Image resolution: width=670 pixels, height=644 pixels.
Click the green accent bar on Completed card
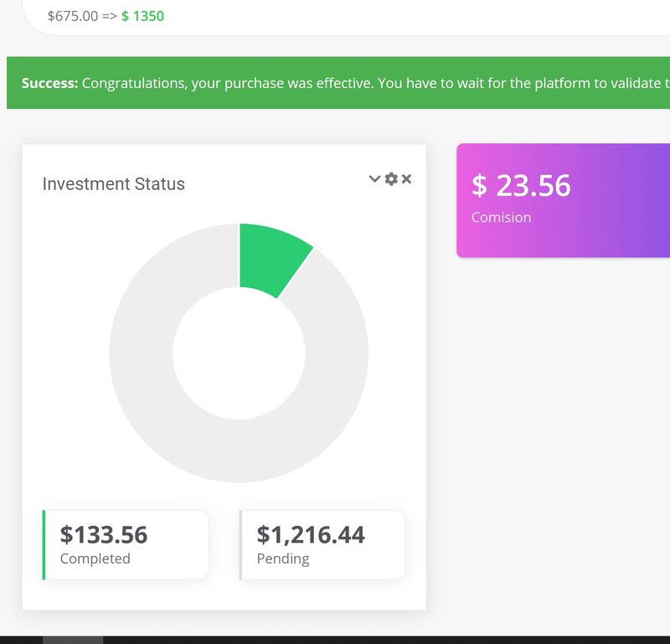[44, 544]
